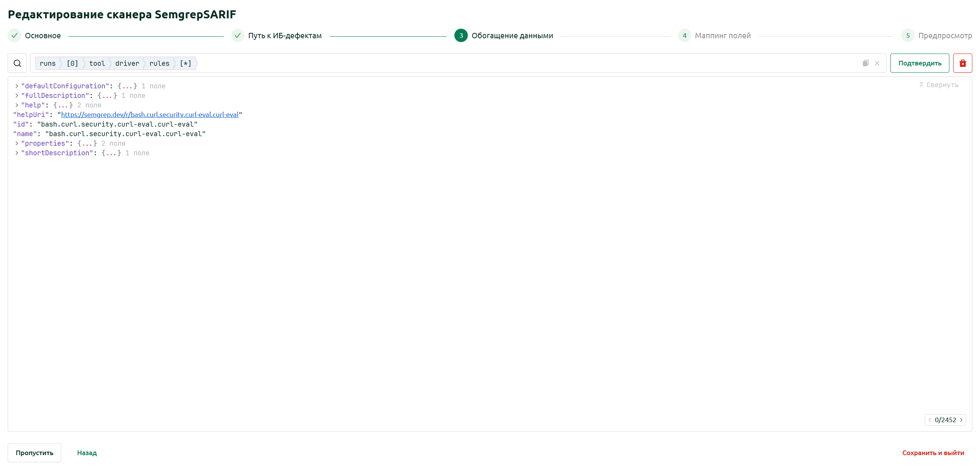Click the "defaultConfiguration" key
Image resolution: width=980 pixels, height=470 pixels.
65,86
